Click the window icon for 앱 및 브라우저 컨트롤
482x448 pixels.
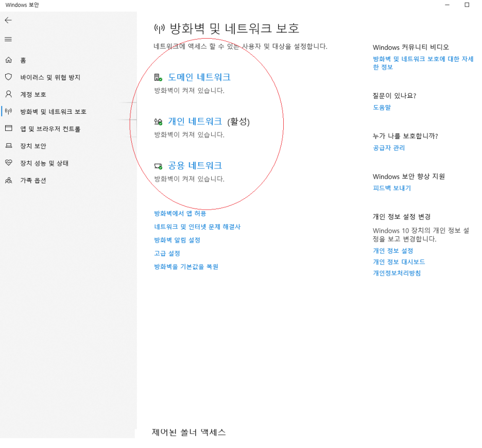[9, 128]
